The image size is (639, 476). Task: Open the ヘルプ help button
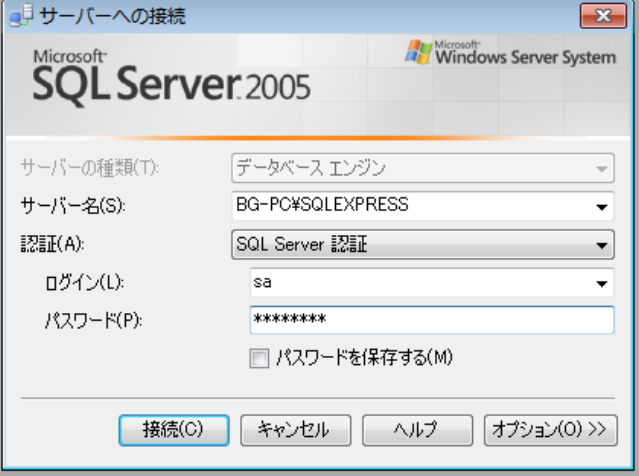(417, 430)
